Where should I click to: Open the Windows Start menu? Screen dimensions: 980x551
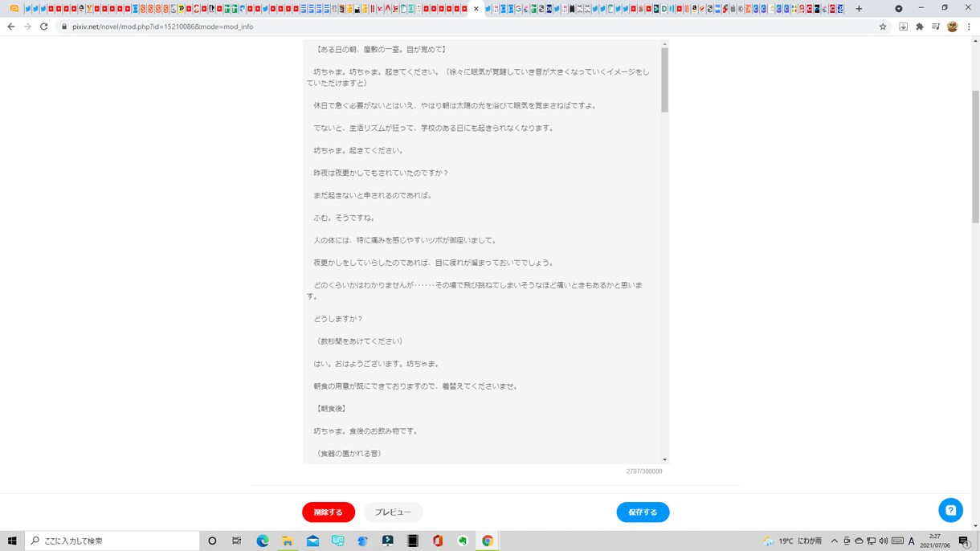(x=12, y=541)
